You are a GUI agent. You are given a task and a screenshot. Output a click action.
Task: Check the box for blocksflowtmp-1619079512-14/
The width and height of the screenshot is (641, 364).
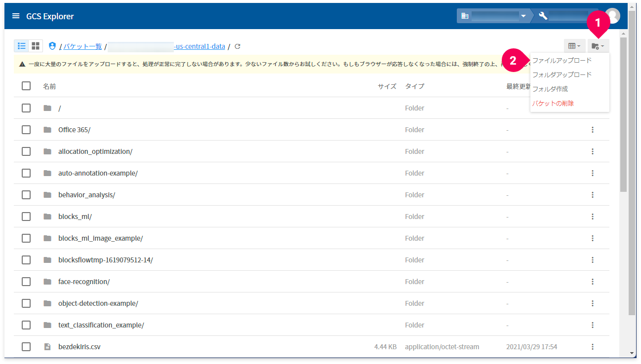(x=26, y=260)
